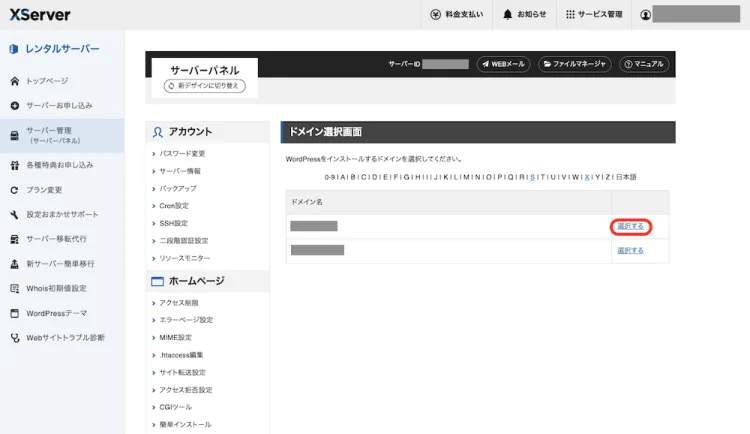The width and height of the screenshot is (750, 434).
Task: Click chevron beside アクセス制限
Action: tap(154, 303)
